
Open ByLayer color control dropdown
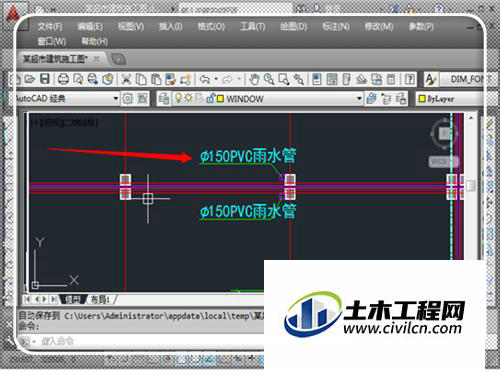coord(451,99)
